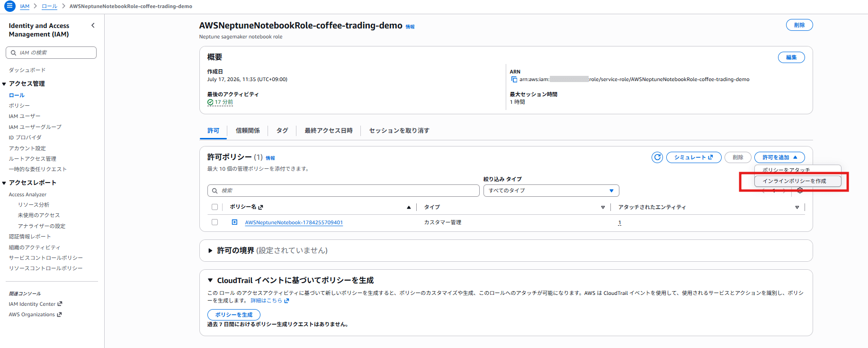This screenshot has width=868, height=348.
Task: Open the hamburger navigation menu icon
Action: [x=9, y=6]
